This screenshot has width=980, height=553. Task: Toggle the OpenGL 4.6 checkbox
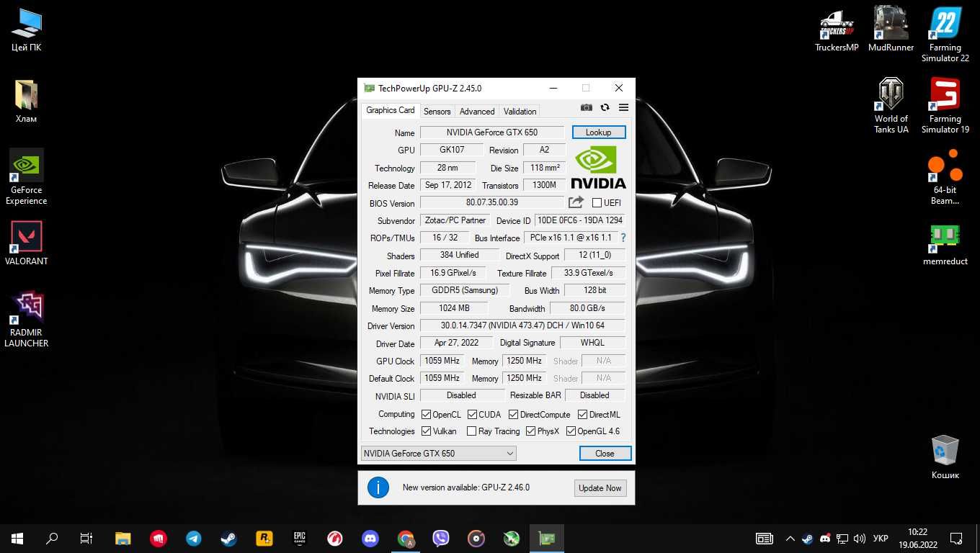[x=571, y=431]
